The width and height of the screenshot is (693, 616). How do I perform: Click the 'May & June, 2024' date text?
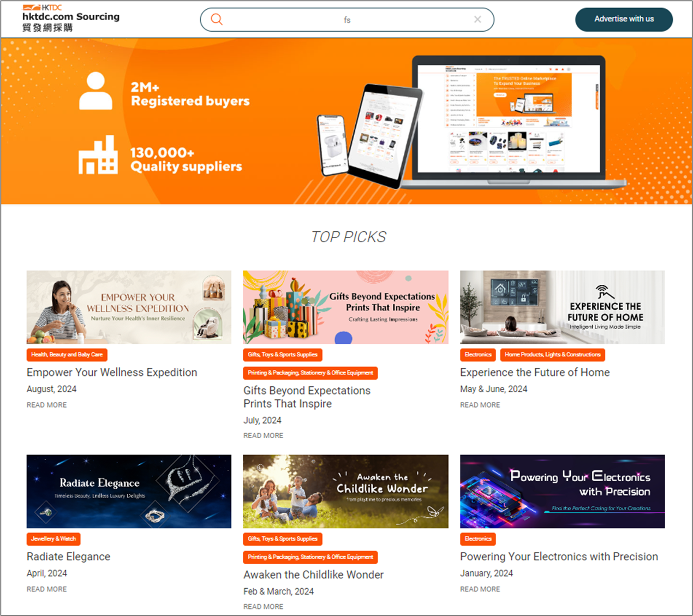click(x=494, y=389)
